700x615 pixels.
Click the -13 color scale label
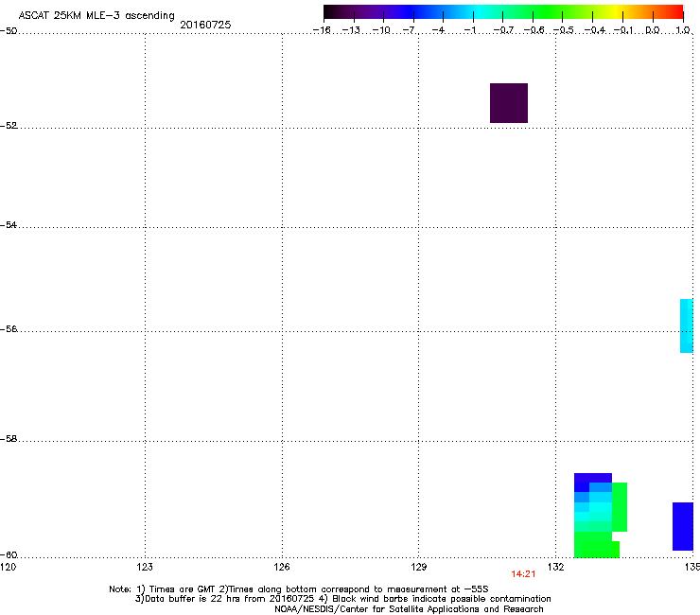coord(351,30)
